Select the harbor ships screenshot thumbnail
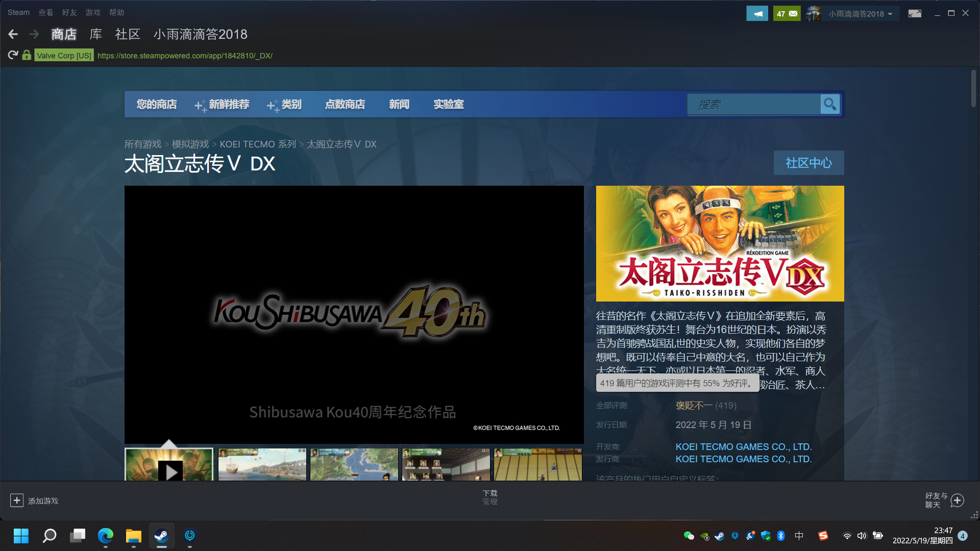 pos(262,465)
